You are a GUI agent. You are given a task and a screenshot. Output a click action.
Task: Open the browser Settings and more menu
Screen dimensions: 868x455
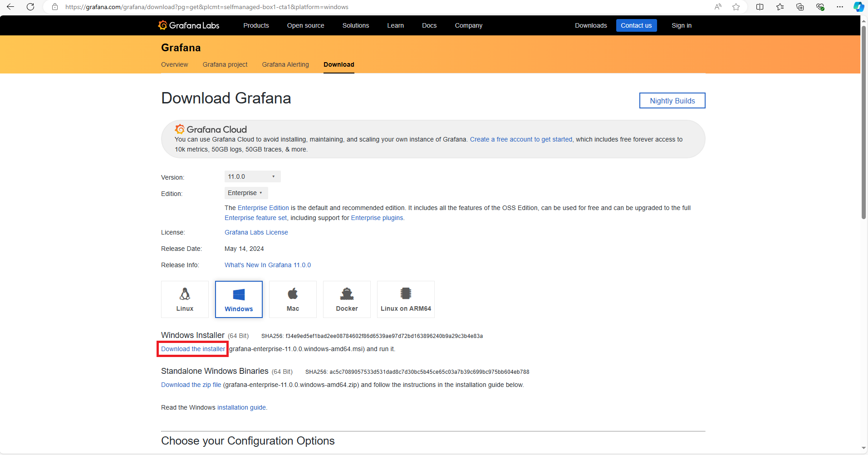click(840, 7)
